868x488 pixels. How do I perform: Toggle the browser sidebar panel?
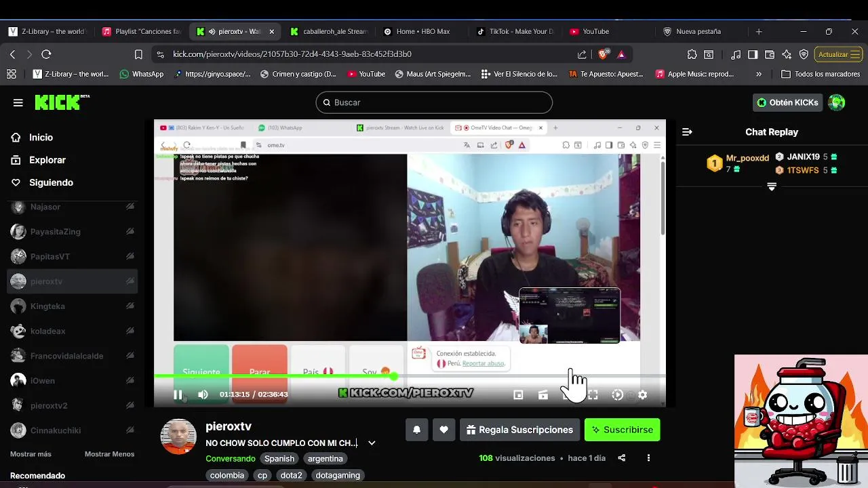[x=753, y=54]
